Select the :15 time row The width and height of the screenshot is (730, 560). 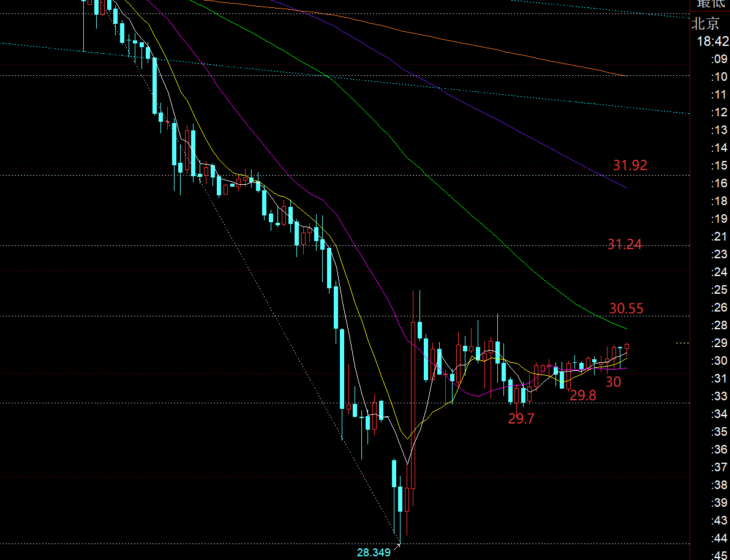(x=720, y=166)
